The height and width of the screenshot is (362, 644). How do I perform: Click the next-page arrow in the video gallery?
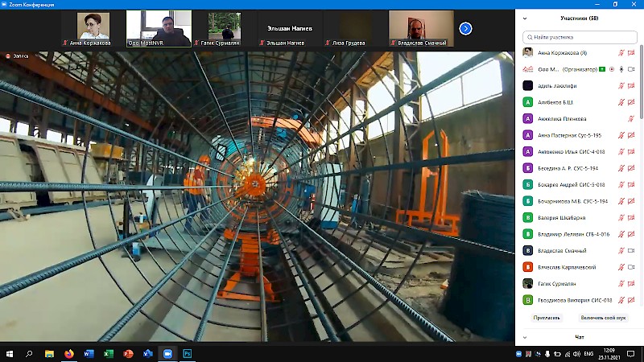pos(465,29)
